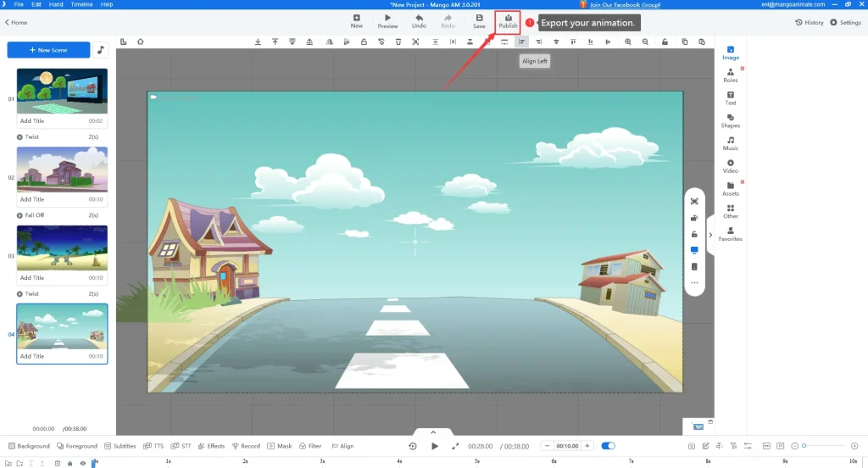This screenshot has height=468, width=868.
Task: Select the Text tool in the sidebar
Action: point(730,97)
